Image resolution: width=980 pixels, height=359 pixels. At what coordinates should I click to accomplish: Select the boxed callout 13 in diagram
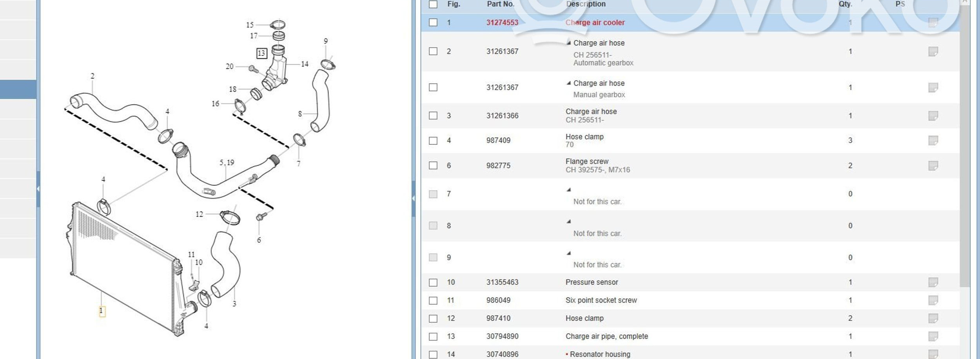(x=261, y=53)
